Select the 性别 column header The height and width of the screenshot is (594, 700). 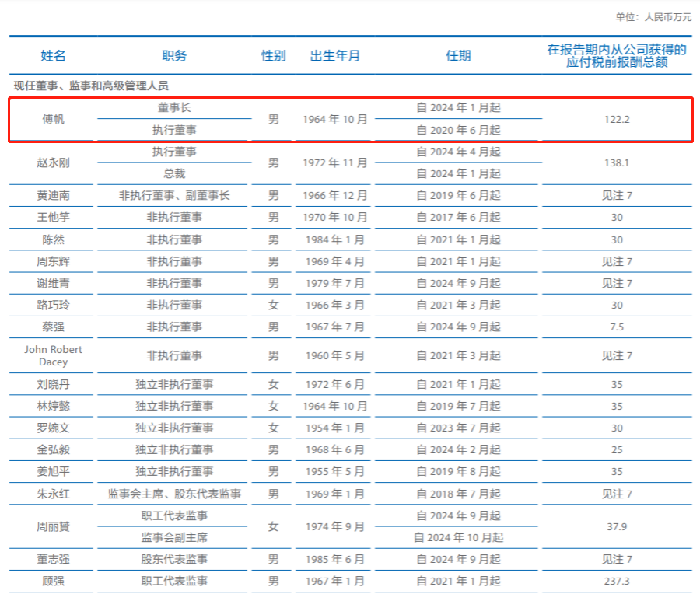(x=273, y=56)
